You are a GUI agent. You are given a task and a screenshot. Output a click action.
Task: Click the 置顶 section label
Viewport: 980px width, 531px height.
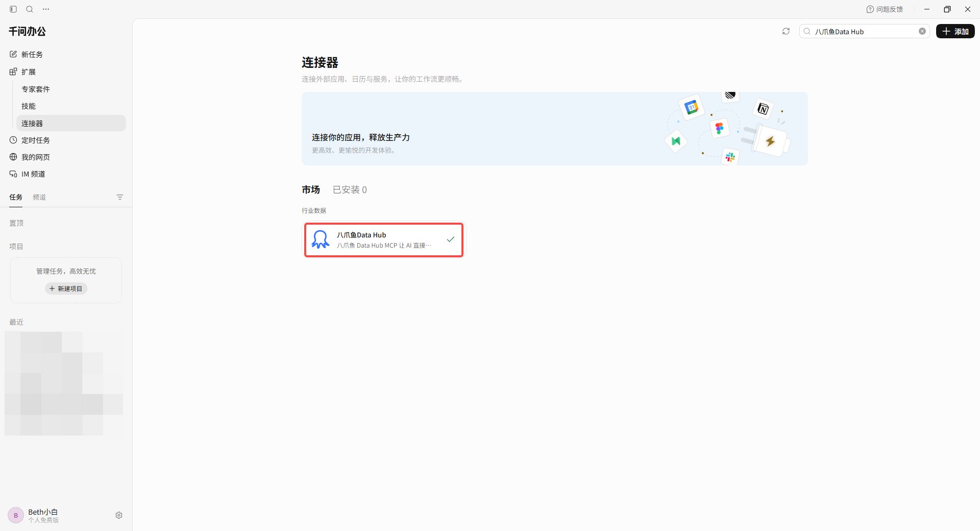point(16,223)
